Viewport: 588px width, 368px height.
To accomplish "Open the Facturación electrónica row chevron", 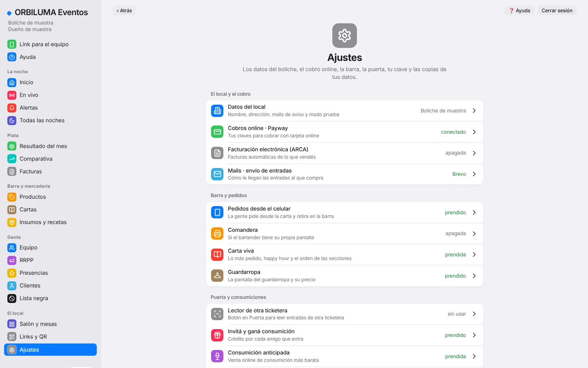I will click(474, 153).
